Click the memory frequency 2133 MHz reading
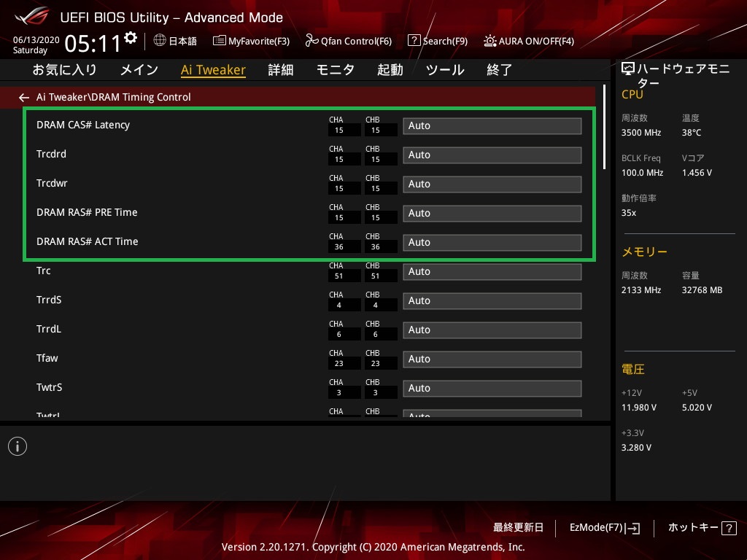This screenshot has width=747, height=560. point(641,290)
